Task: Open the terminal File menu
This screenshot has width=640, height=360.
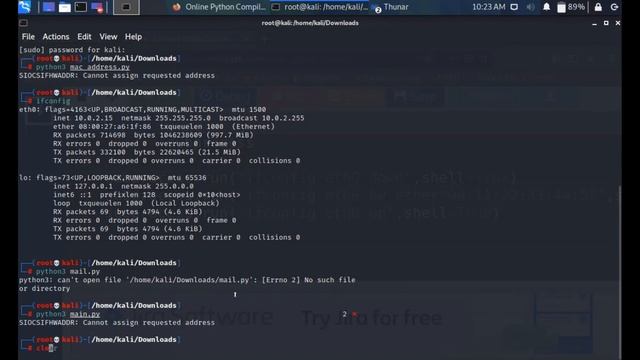Action: tap(28, 37)
